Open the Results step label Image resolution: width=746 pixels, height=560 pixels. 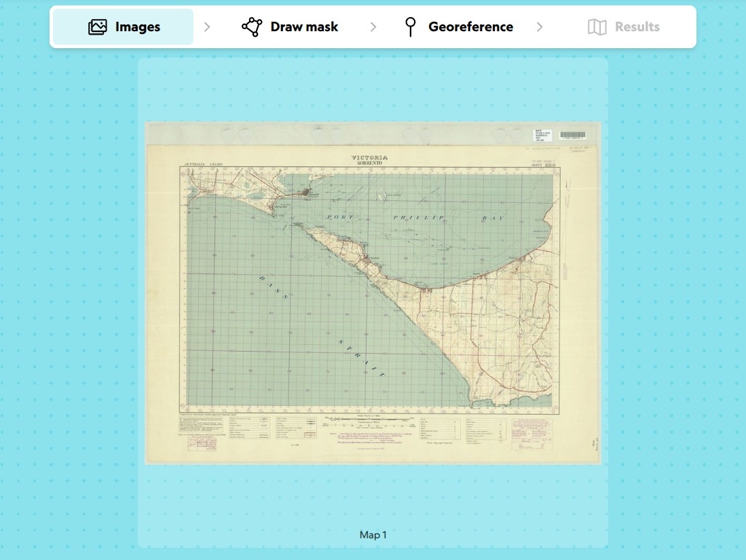pos(637,27)
